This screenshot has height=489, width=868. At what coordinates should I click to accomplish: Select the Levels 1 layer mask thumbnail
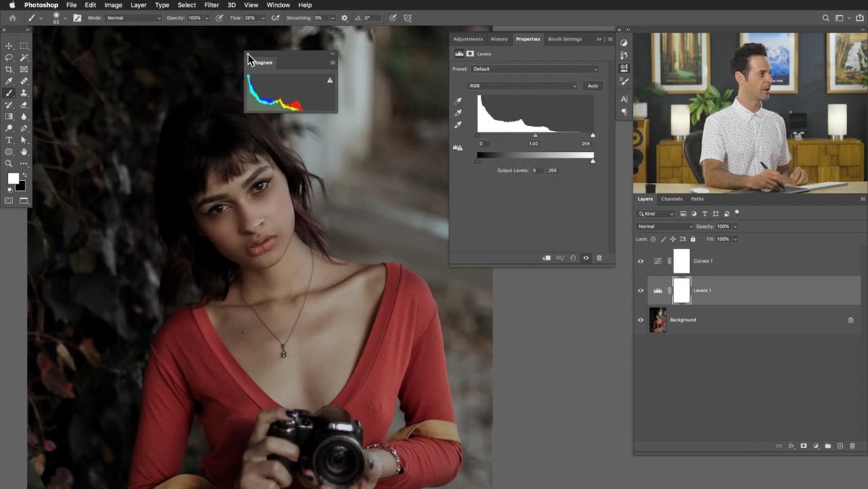click(681, 291)
